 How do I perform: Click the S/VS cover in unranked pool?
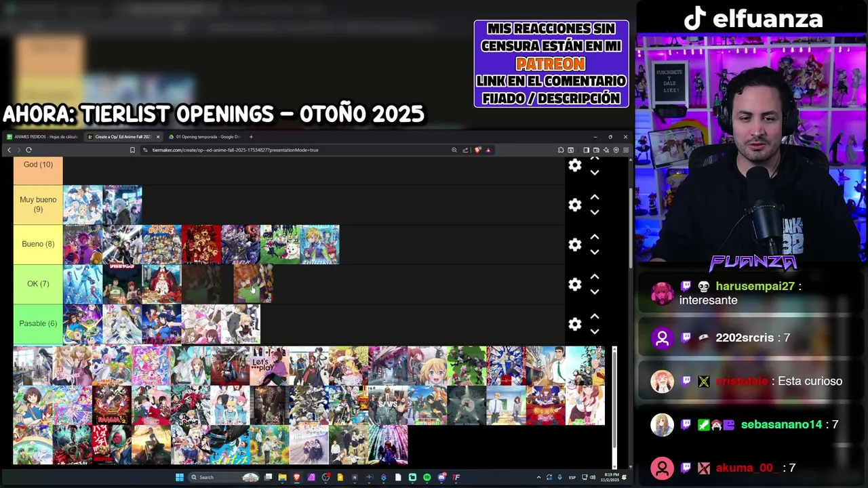point(388,405)
